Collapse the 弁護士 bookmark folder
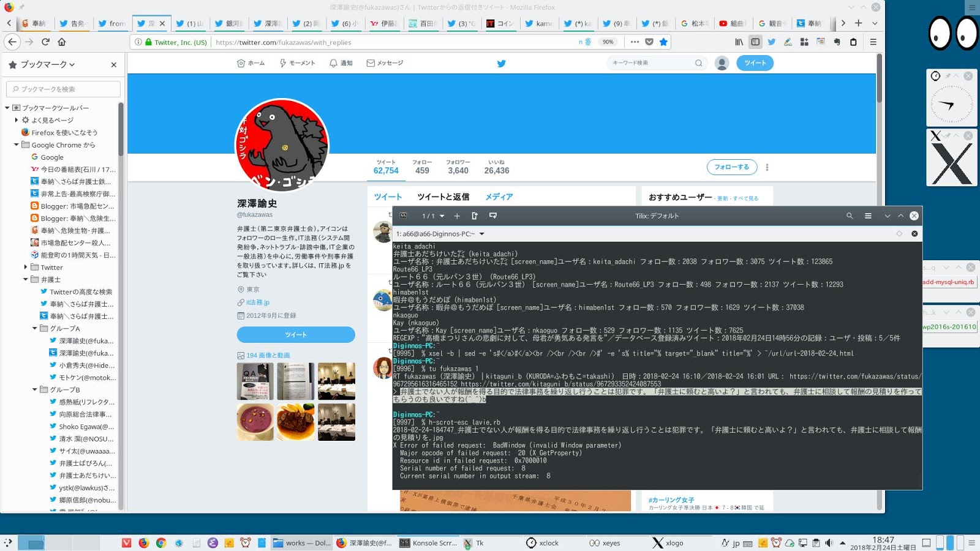Screen dimensions: 980x551 pyautogui.click(x=26, y=279)
